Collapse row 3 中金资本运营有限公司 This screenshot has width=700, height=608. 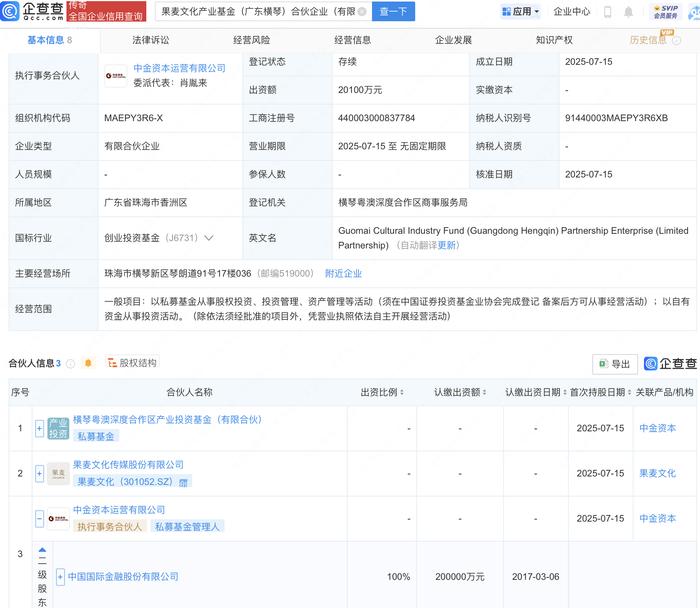(39, 519)
